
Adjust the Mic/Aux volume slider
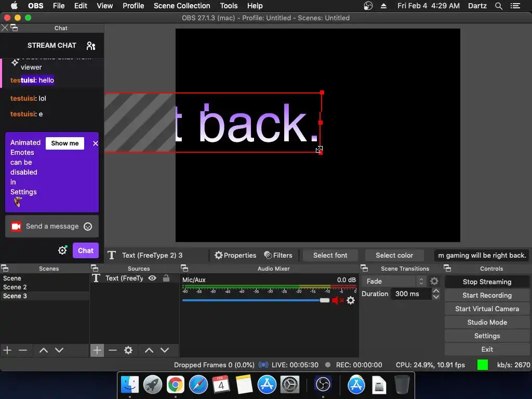[x=324, y=300]
